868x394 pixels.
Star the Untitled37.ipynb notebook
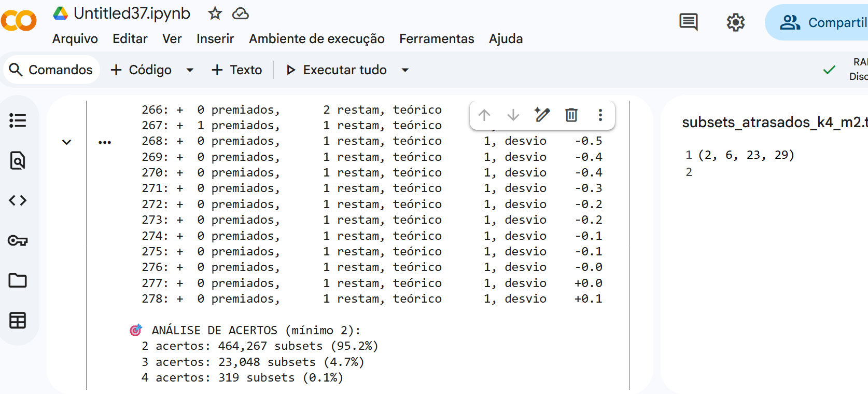(x=215, y=13)
